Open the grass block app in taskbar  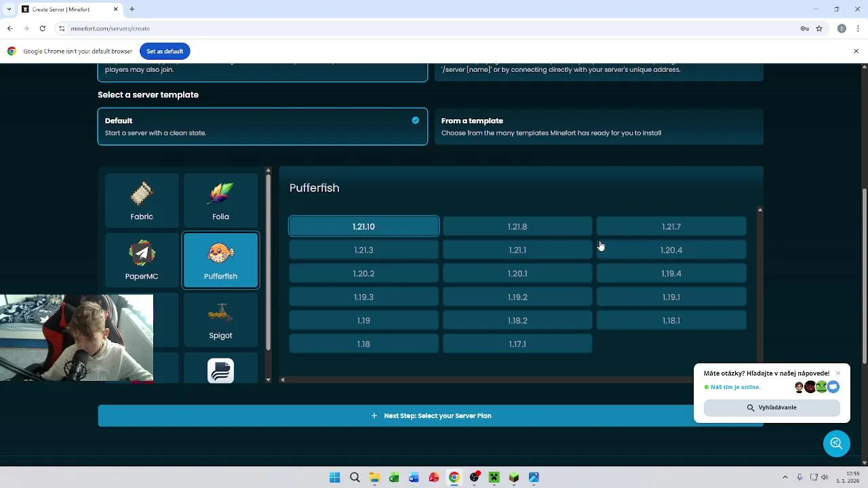[x=514, y=477]
